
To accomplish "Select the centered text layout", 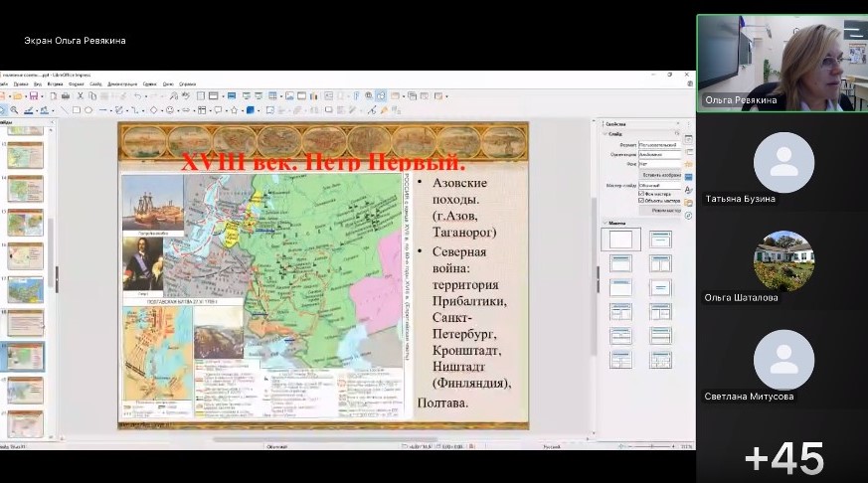I will 660,287.
